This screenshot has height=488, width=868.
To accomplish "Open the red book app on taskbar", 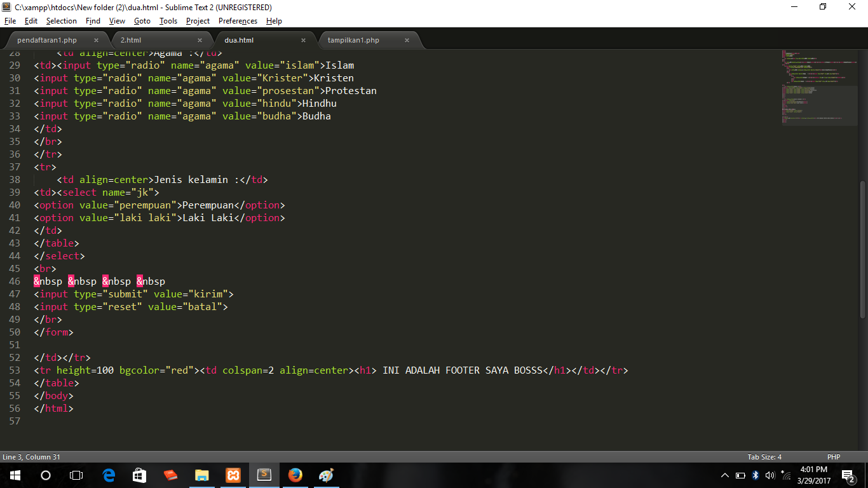I will [170, 475].
